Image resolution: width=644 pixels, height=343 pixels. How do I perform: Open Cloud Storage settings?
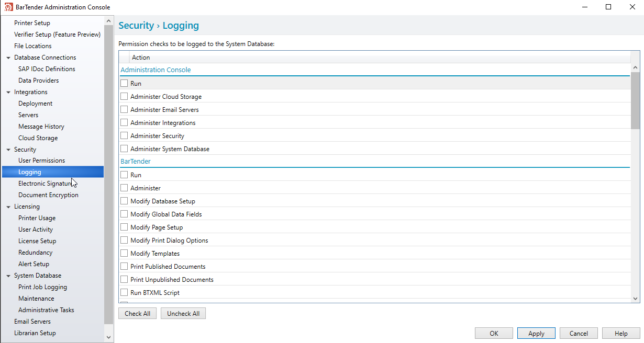click(x=38, y=138)
